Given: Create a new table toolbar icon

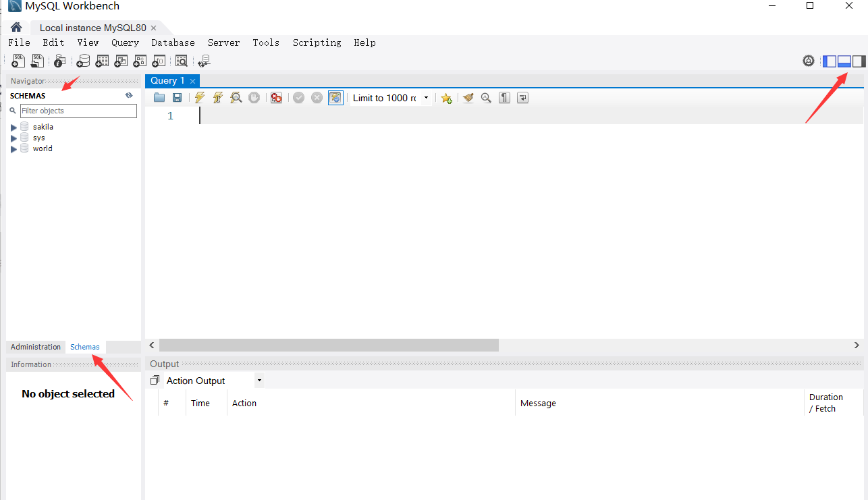Looking at the screenshot, I should pyautogui.click(x=102, y=61).
